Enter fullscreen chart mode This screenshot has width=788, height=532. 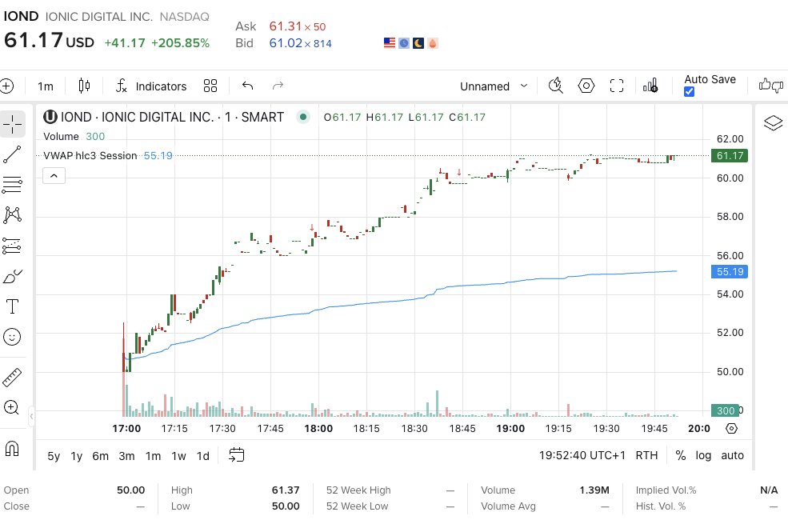tap(617, 86)
